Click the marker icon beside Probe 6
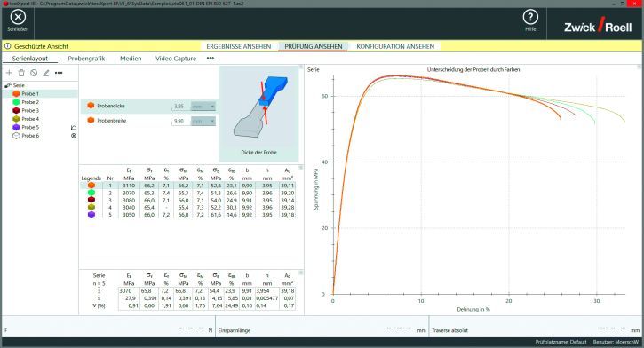 pos(74,136)
